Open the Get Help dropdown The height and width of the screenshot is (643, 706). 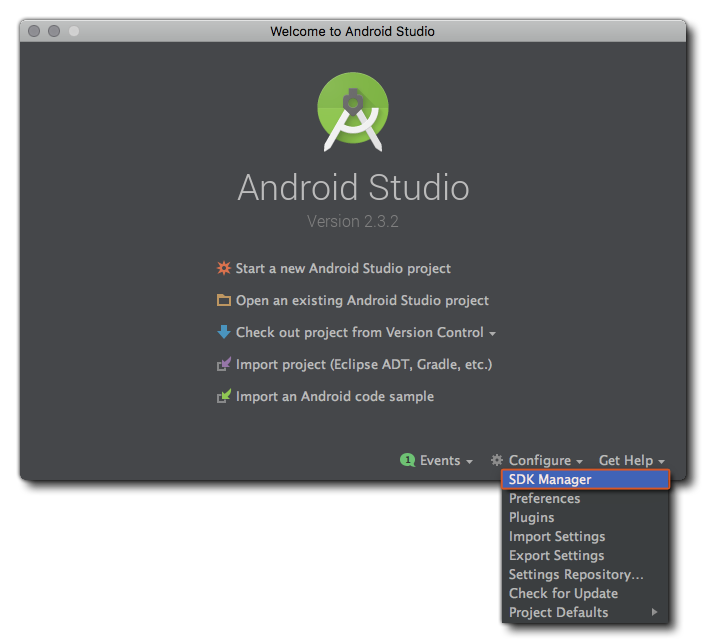[632, 460]
